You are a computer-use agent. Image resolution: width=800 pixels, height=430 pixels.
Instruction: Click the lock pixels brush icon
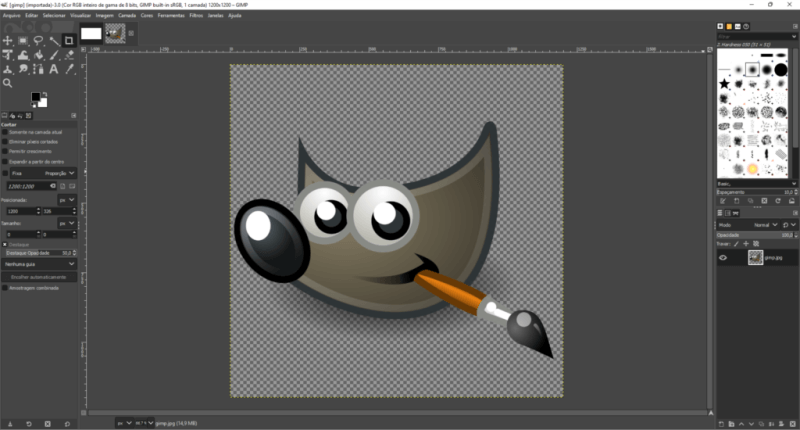[736, 244]
